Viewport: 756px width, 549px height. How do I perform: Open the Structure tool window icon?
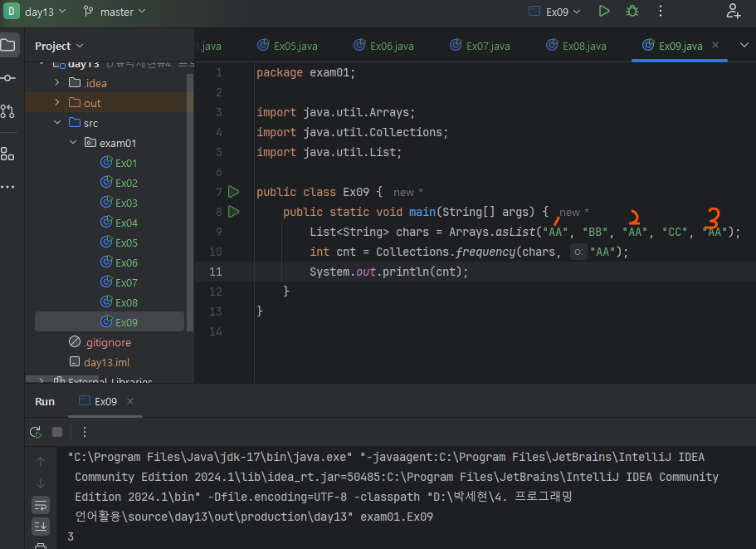click(7, 154)
